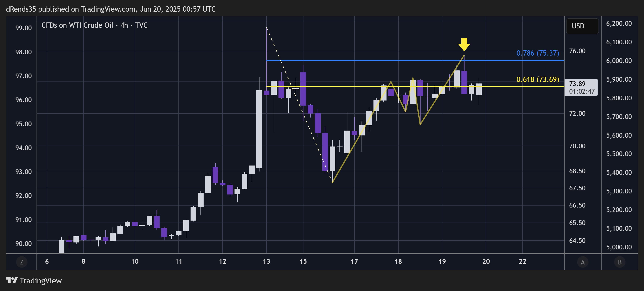Click date 13 on the time axis
Viewport: 644px width, 291px height.
tap(267, 261)
